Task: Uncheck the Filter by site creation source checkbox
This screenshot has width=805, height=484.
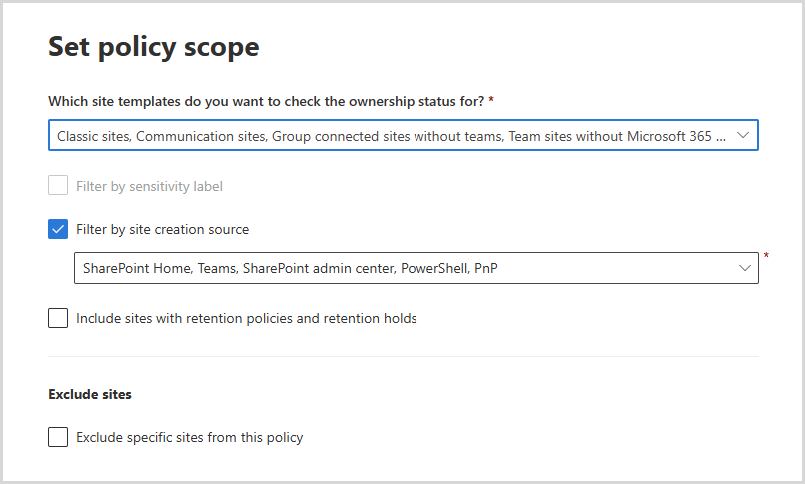Action: (58, 229)
